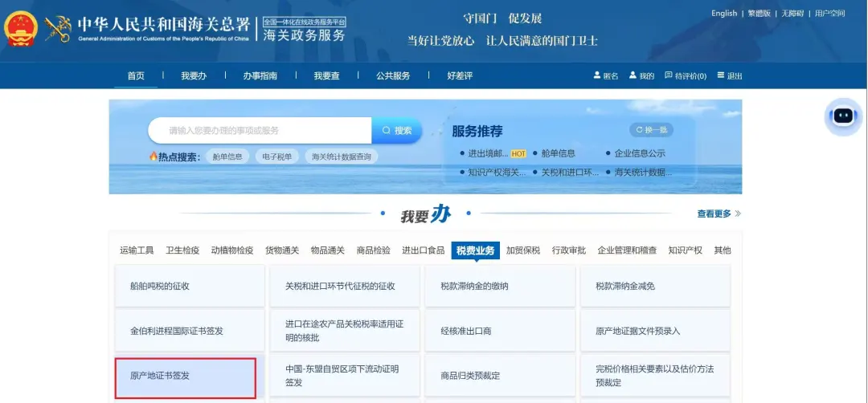Open 船舶吨税的征收 service card
The image size is (868, 403).
(190, 286)
